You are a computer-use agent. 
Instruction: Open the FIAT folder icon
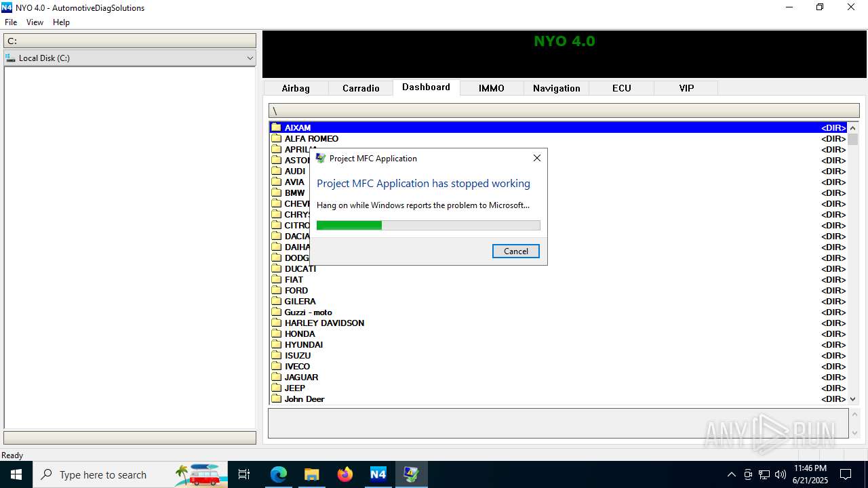276,279
